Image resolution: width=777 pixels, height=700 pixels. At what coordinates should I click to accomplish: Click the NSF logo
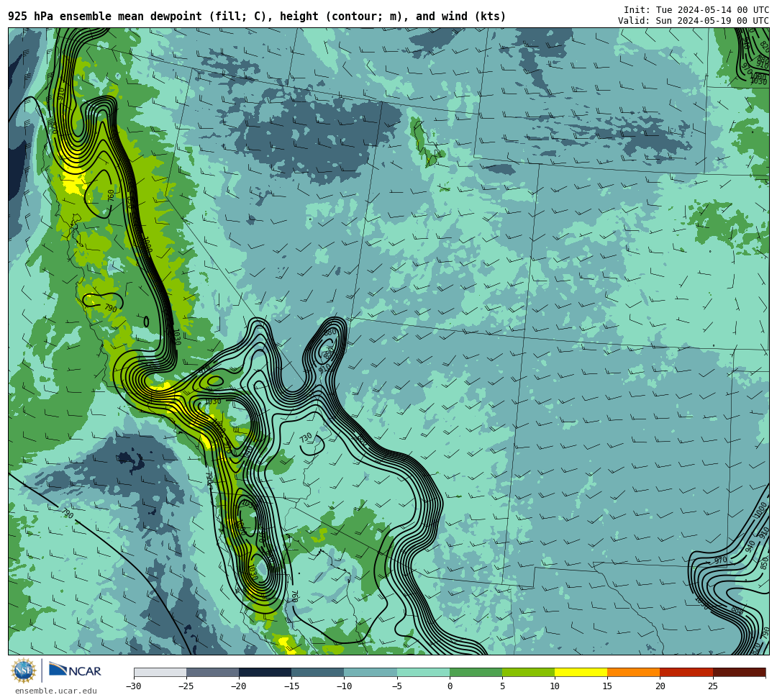(24, 671)
